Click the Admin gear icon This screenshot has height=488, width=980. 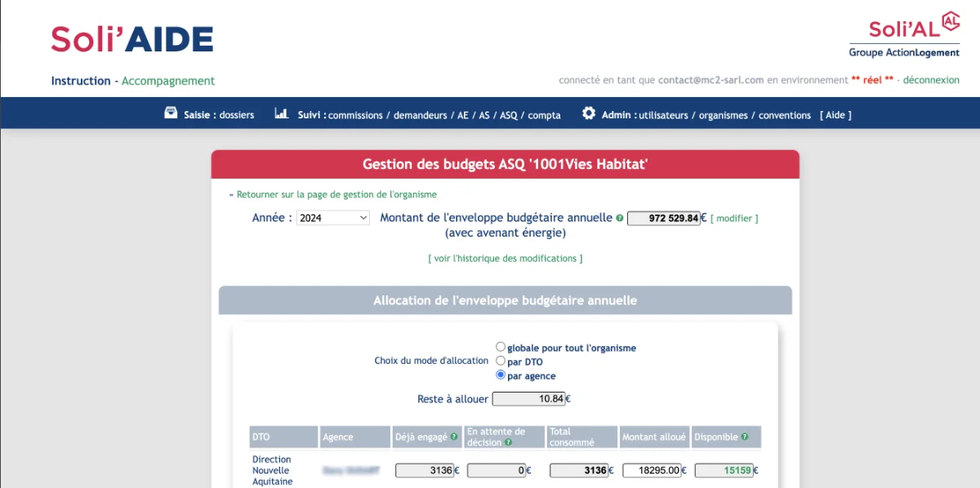pos(589,113)
